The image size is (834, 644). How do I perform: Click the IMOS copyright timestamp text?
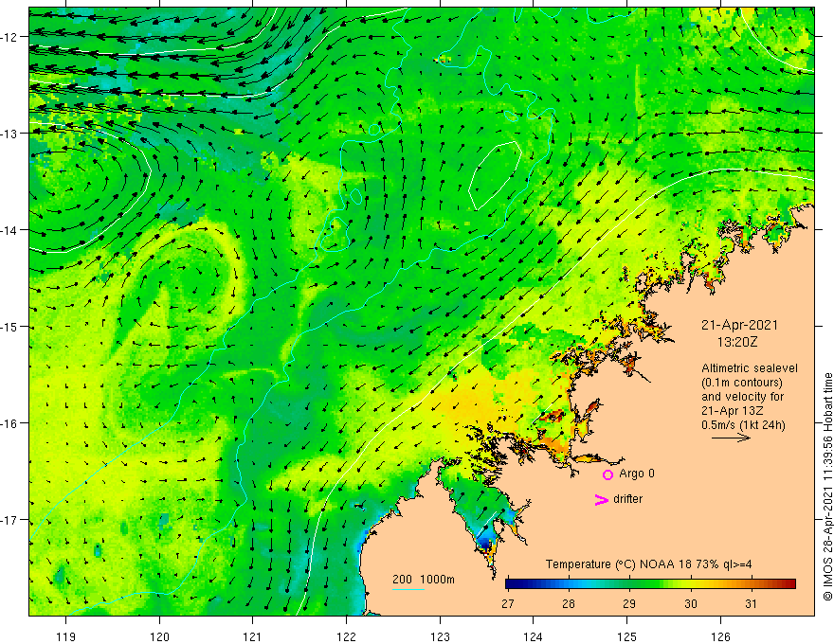click(x=827, y=487)
